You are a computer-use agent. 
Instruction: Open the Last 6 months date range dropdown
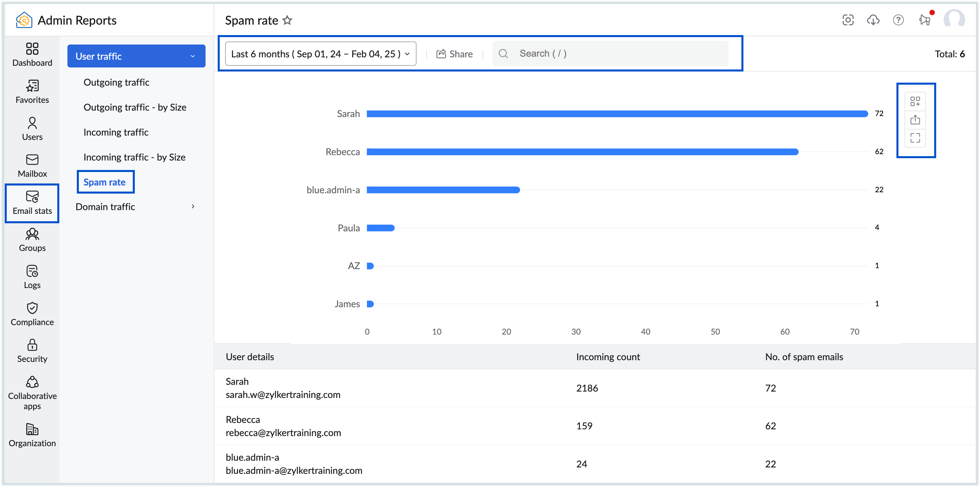320,54
